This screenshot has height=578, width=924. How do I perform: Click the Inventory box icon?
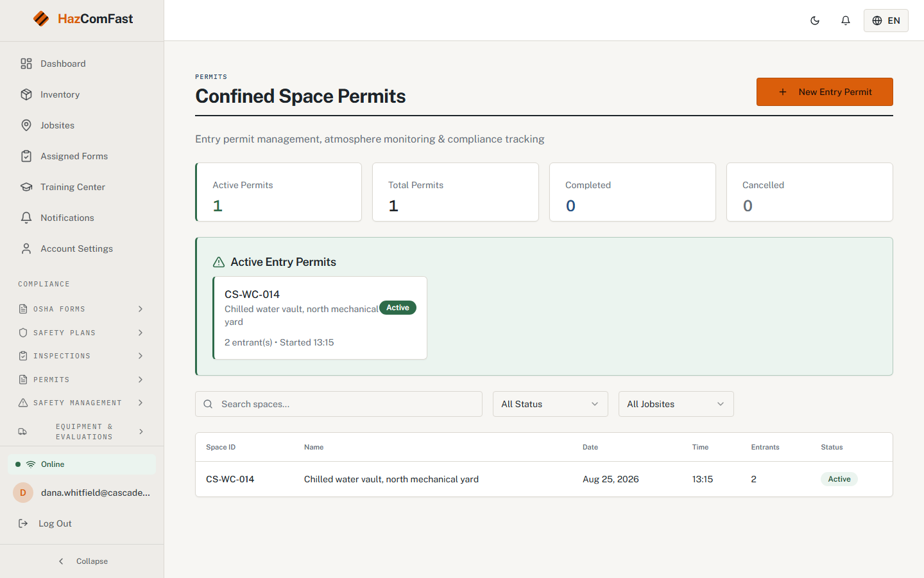tap(26, 94)
